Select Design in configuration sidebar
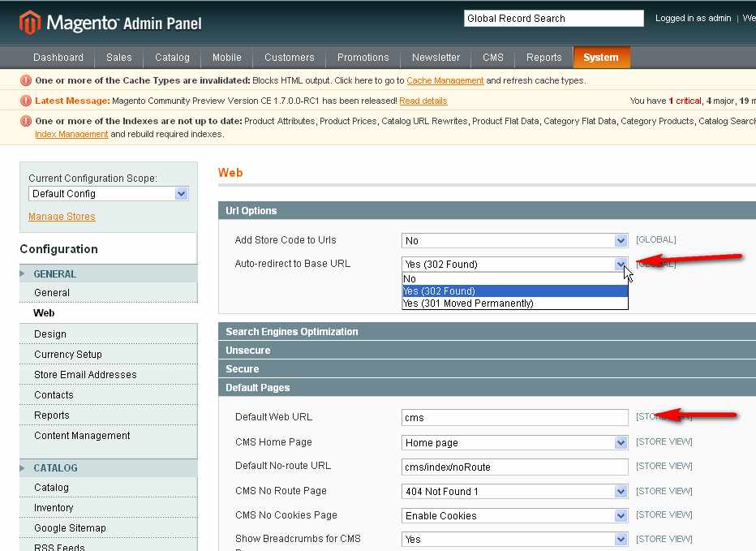The width and height of the screenshot is (756, 551). point(50,334)
